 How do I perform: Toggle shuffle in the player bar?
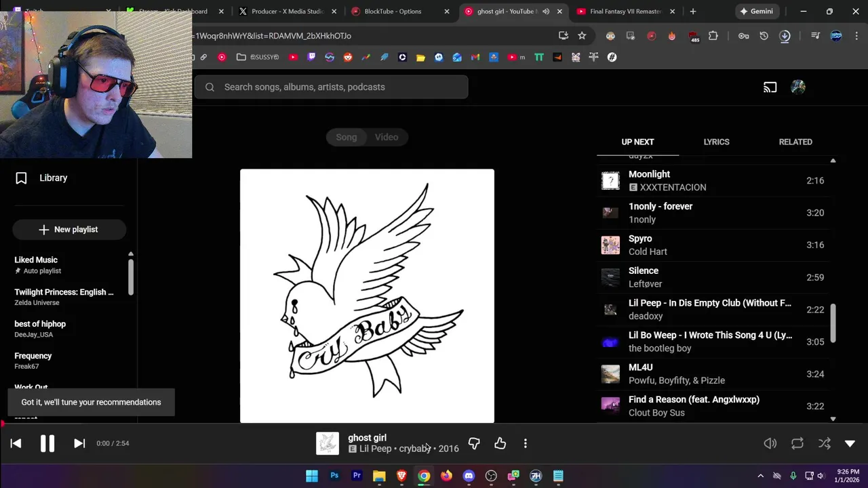(825, 443)
